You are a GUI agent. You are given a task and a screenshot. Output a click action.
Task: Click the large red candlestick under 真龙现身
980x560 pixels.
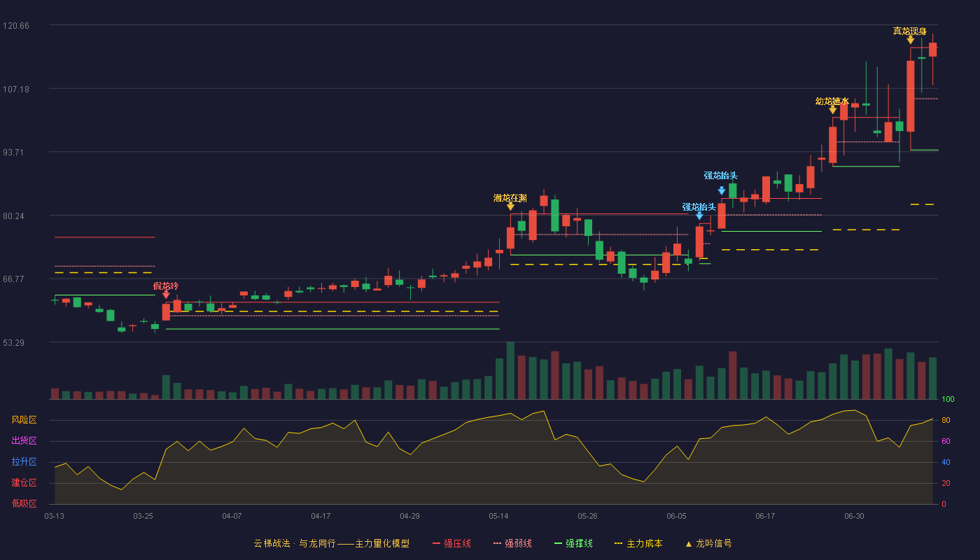coord(911,96)
